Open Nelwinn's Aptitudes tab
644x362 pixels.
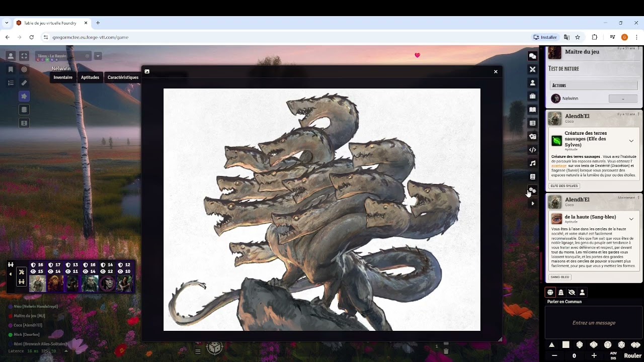point(90,77)
